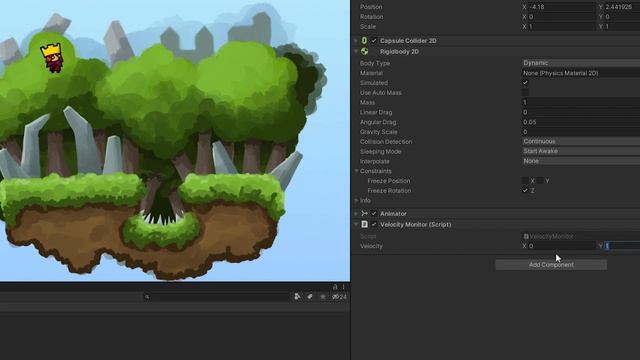Click the lock icon of the Project panel
Screen dimensions: 640x360
point(335,287)
